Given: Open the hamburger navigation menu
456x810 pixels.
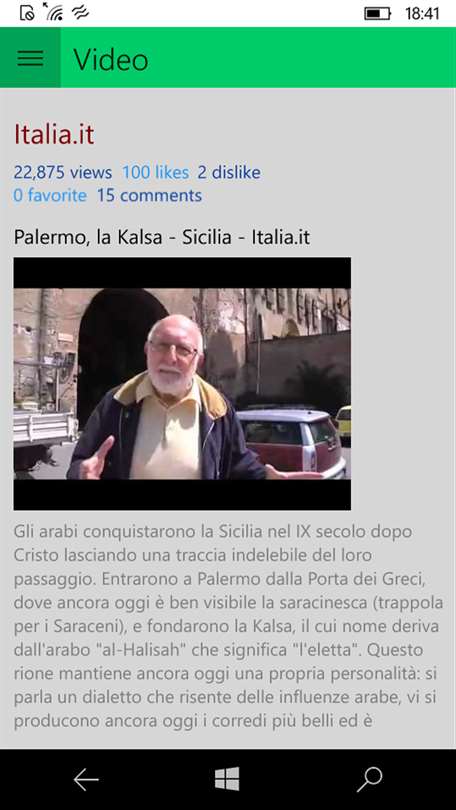Looking at the screenshot, I should (x=30, y=57).
